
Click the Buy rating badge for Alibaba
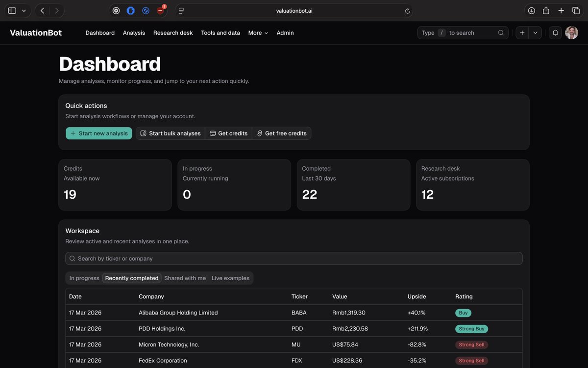click(x=463, y=313)
